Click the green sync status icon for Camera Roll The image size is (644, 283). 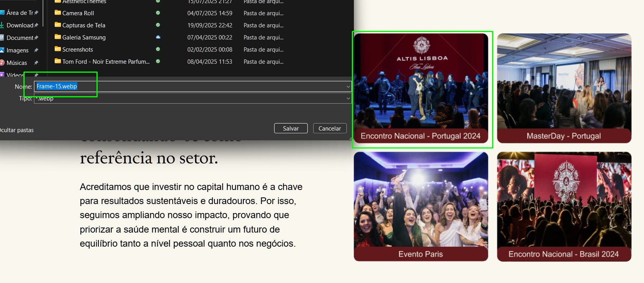click(x=158, y=13)
